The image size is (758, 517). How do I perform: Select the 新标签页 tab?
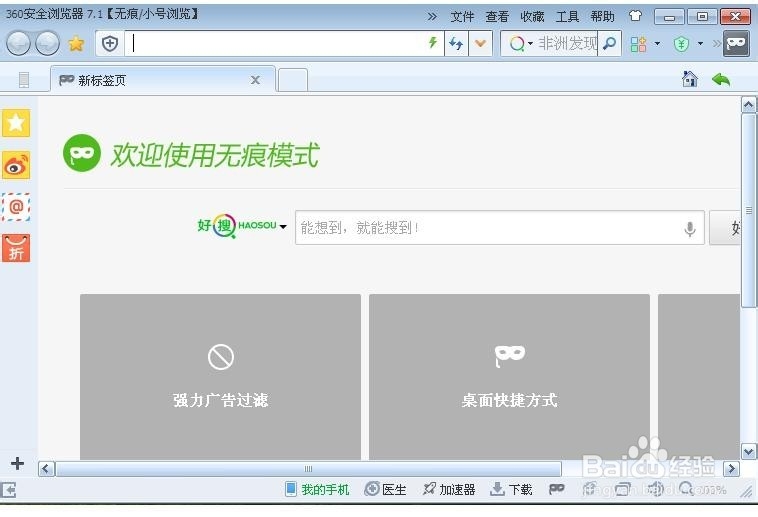[162, 80]
